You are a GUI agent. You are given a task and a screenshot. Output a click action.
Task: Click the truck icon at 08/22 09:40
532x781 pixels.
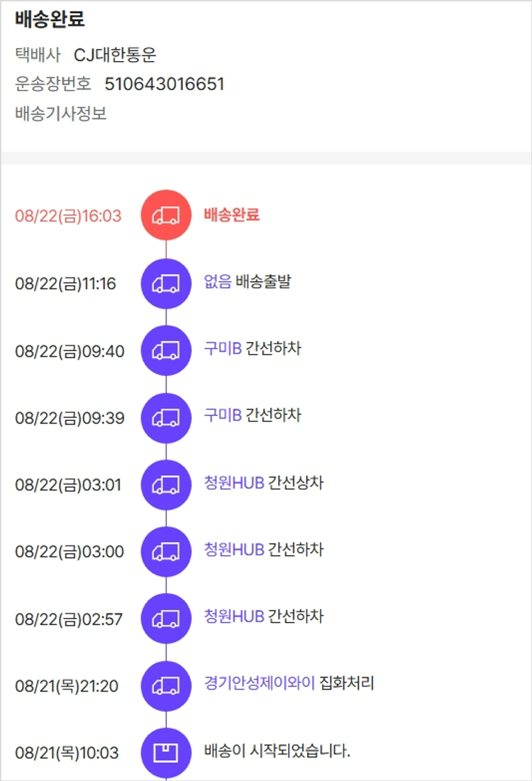(166, 350)
